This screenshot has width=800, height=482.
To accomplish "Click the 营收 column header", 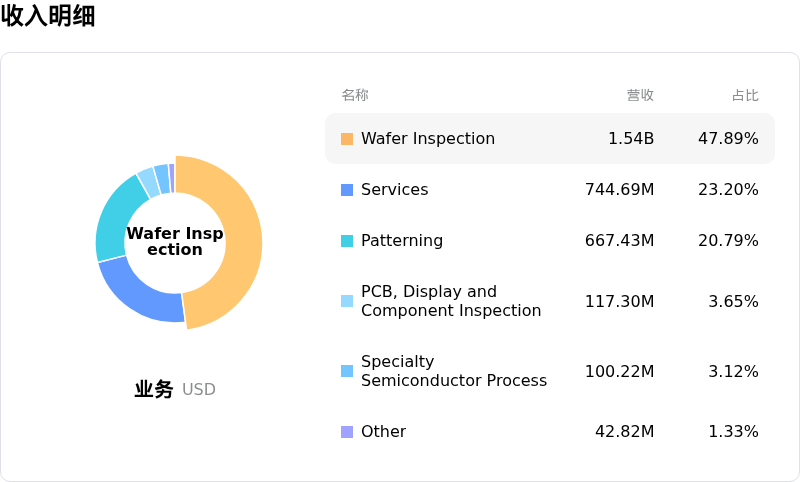I will click(x=640, y=96).
